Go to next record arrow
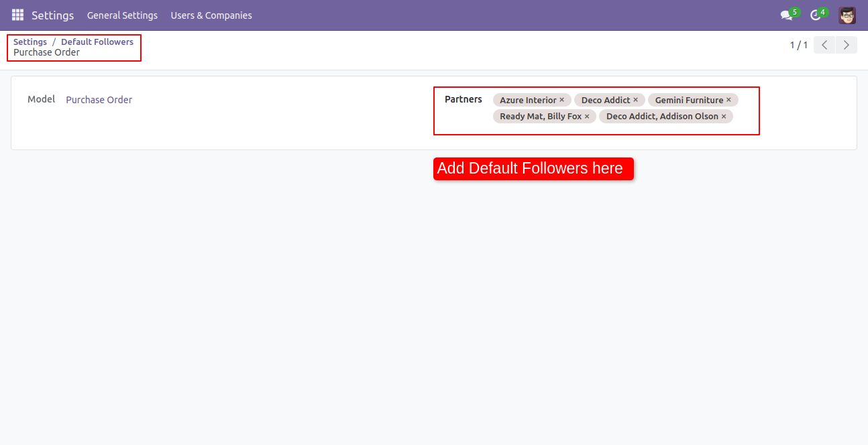 pos(847,45)
